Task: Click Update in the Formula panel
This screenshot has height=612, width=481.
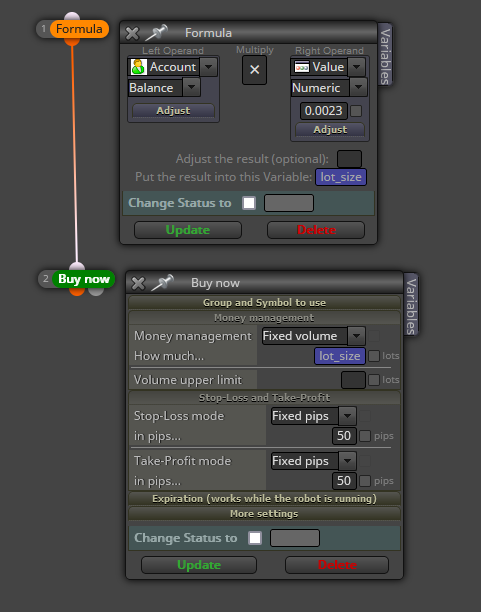Action: 188,230
